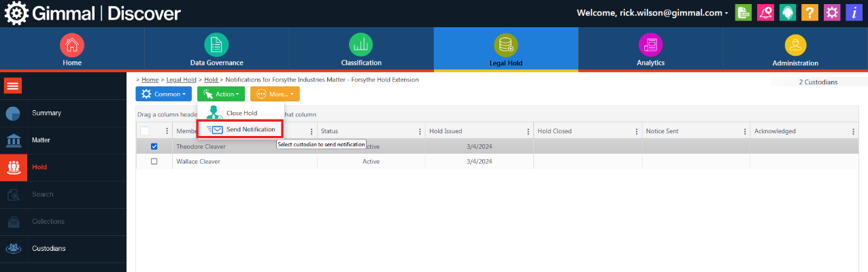This screenshot has height=272, width=868.
Task: Open the More dropdown button
Action: coord(274,94)
